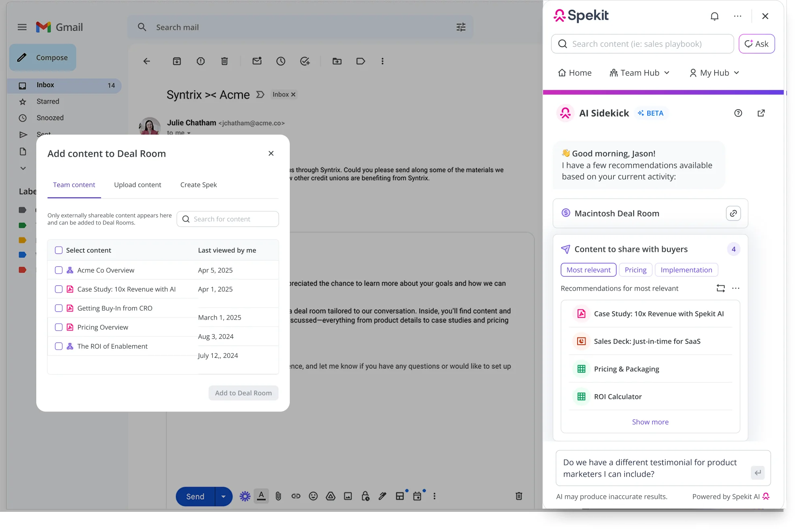Report spam using the exclamation icon
Viewport: 798px width, 532px height.
point(201,61)
